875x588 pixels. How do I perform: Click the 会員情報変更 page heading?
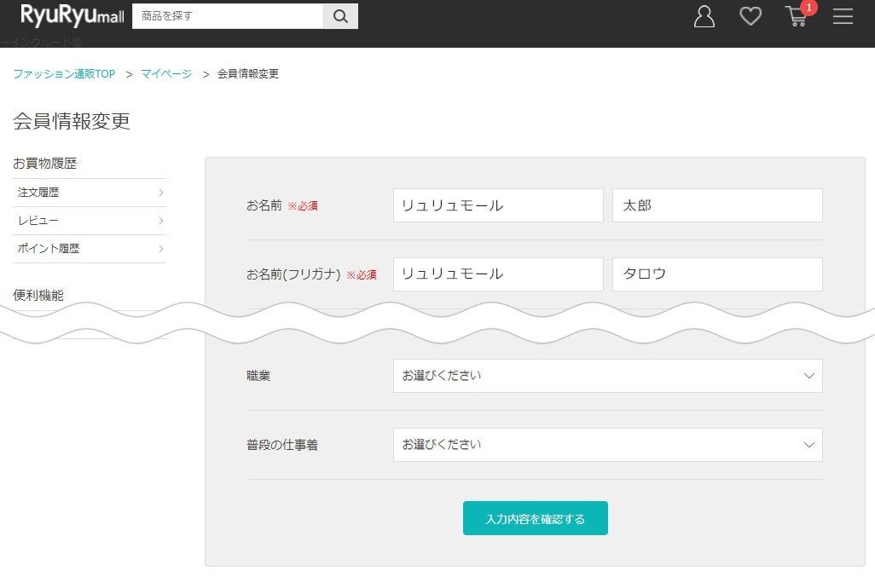[72, 121]
